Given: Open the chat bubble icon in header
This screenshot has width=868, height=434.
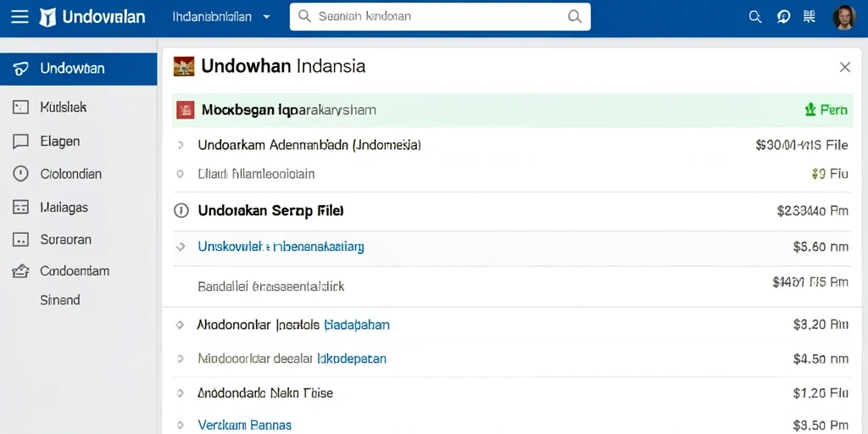Looking at the screenshot, I should tap(783, 17).
